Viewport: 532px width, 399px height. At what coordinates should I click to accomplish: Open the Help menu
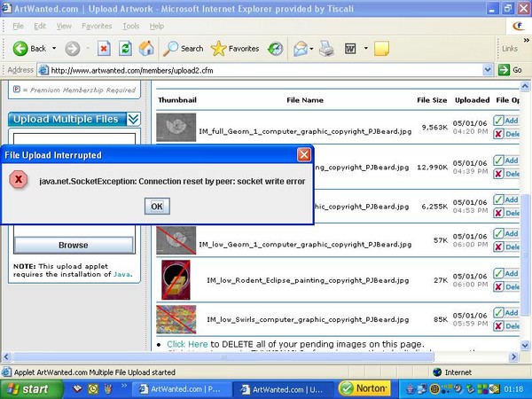157,26
